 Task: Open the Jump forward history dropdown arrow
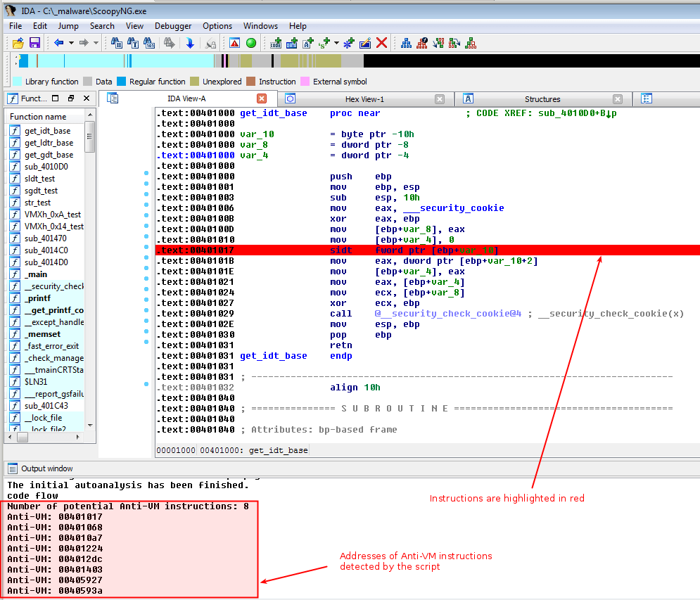(x=96, y=43)
